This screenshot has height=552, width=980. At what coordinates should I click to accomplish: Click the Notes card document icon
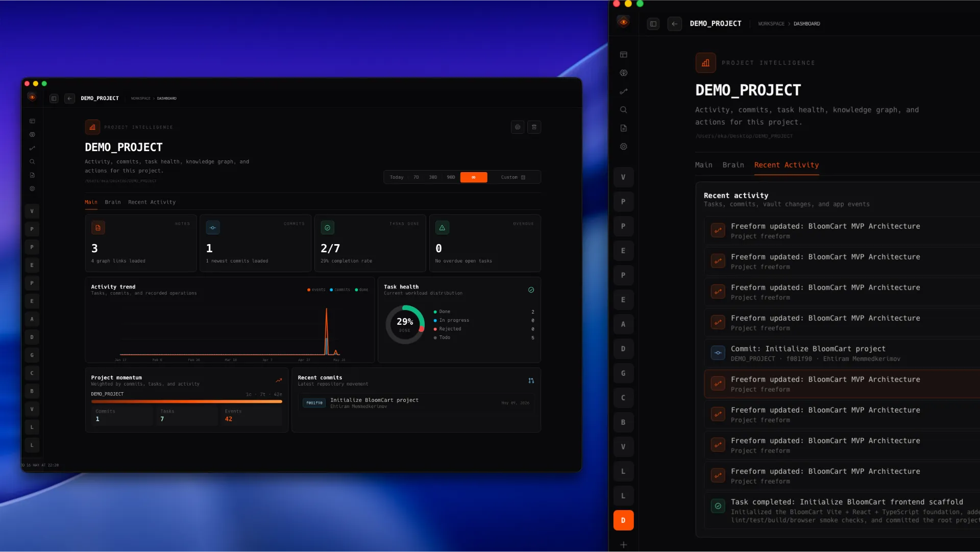pyautogui.click(x=98, y=228)
